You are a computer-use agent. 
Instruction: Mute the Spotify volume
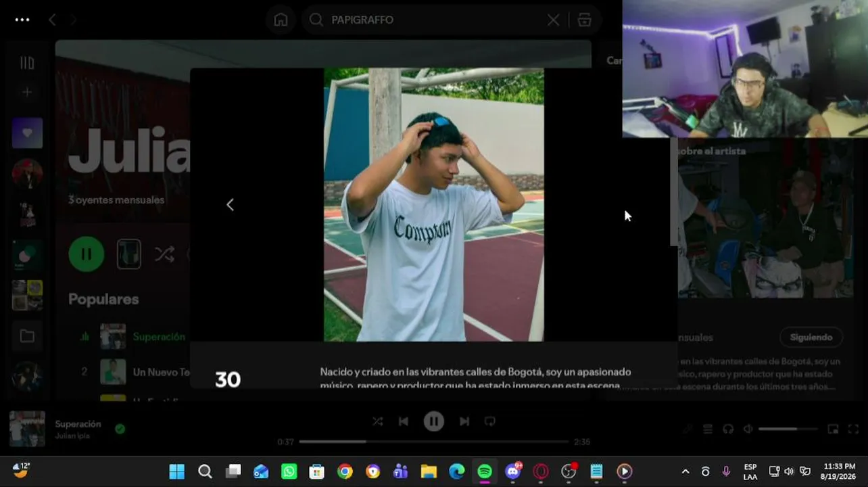(x=748, y=429)
